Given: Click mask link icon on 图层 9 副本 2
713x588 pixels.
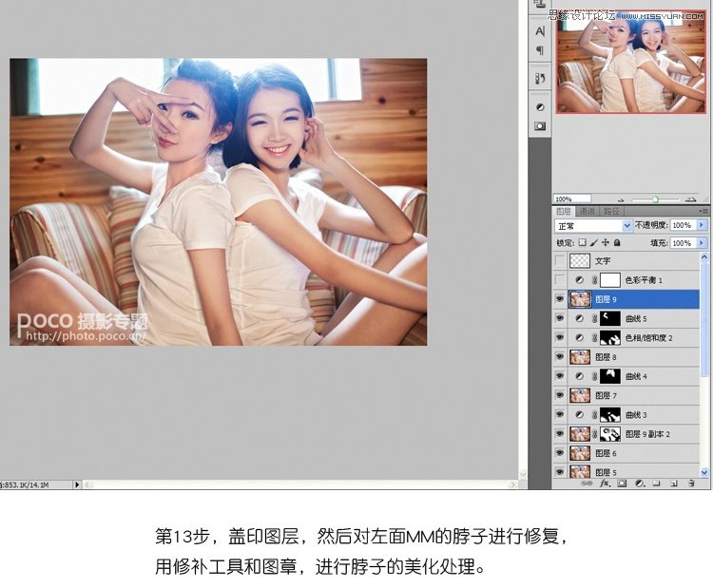Looking at the screenshot, I should pos(595,434).
